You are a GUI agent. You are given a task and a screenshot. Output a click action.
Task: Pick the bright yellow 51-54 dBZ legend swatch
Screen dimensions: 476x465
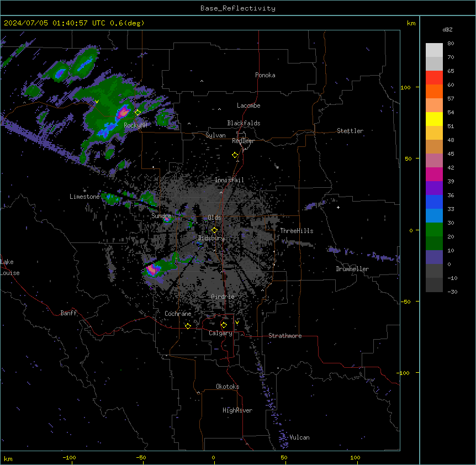(x=434, y=119)
